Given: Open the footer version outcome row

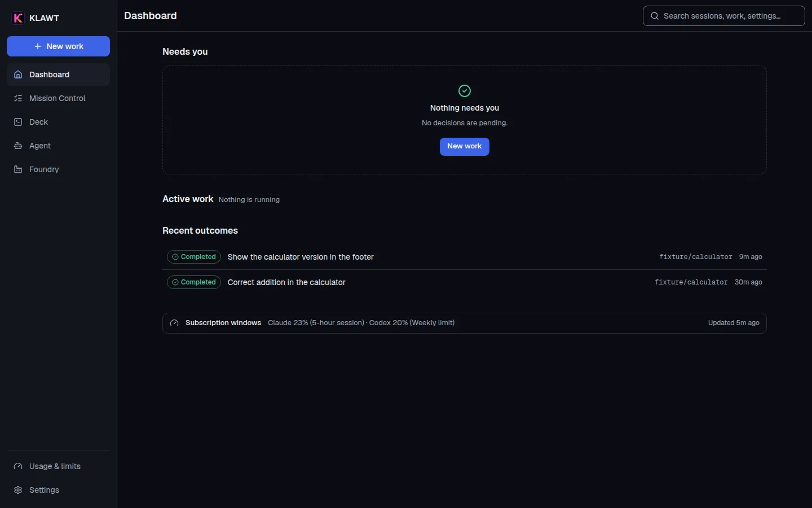Looking at the screenshot, I should pyautogui.click(x=465, y=257).
